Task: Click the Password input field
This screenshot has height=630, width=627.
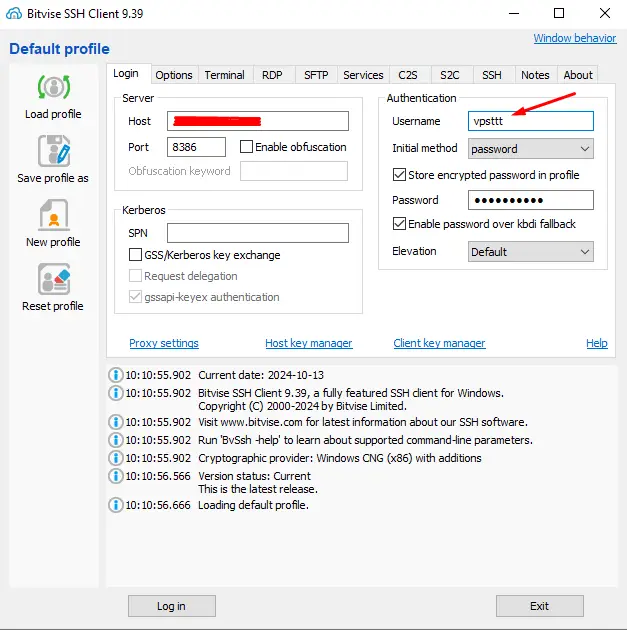Action: 531,200
